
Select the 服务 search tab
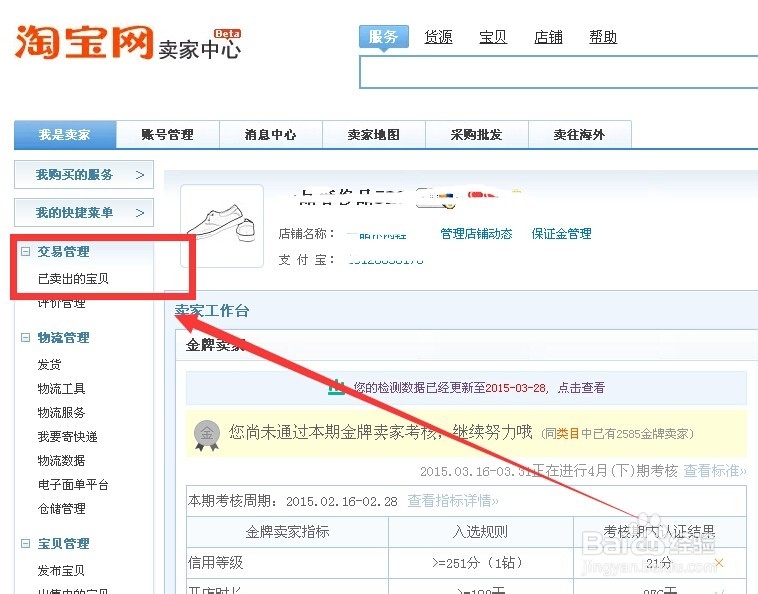[384, 37]
